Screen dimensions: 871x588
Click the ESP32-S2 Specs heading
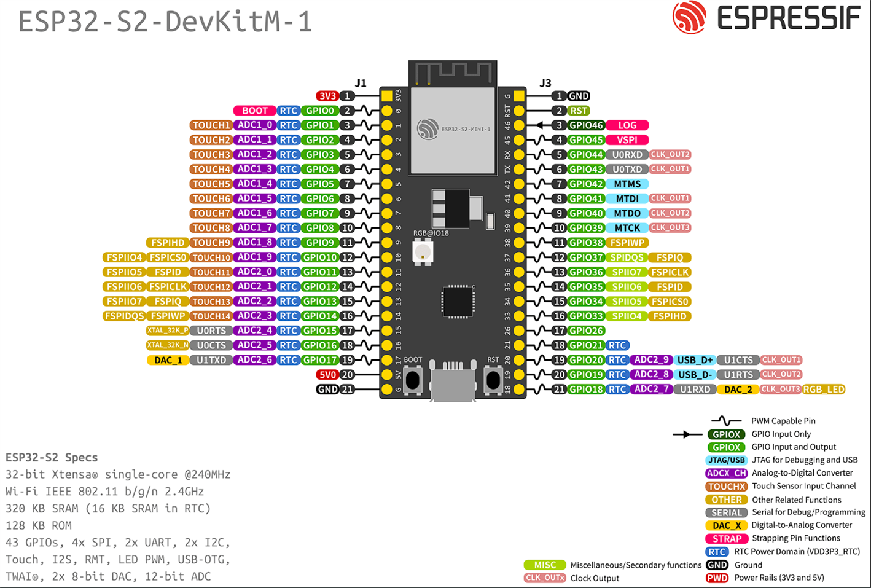tap(52, 458)
